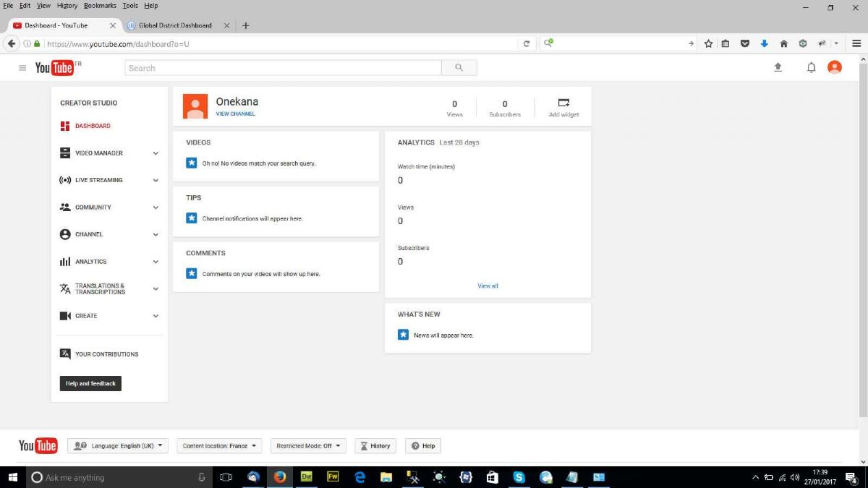This screenshot has width=868, height=488.
Task: Open the Content location: France dropdown
Action: click(x=220, y=446)
